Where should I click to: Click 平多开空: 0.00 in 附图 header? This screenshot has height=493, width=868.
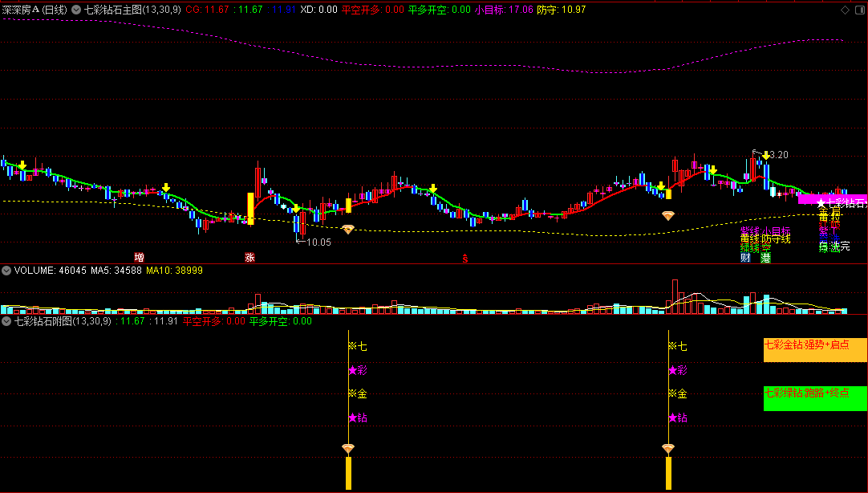tap(281, 321)
